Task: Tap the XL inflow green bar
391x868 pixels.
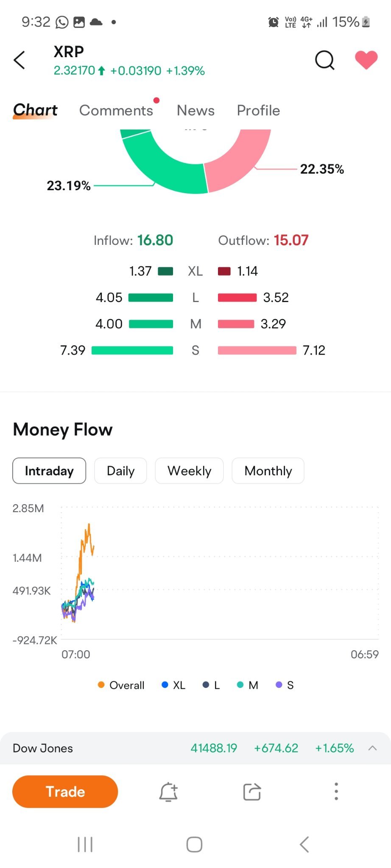Action: pos(165,271)
